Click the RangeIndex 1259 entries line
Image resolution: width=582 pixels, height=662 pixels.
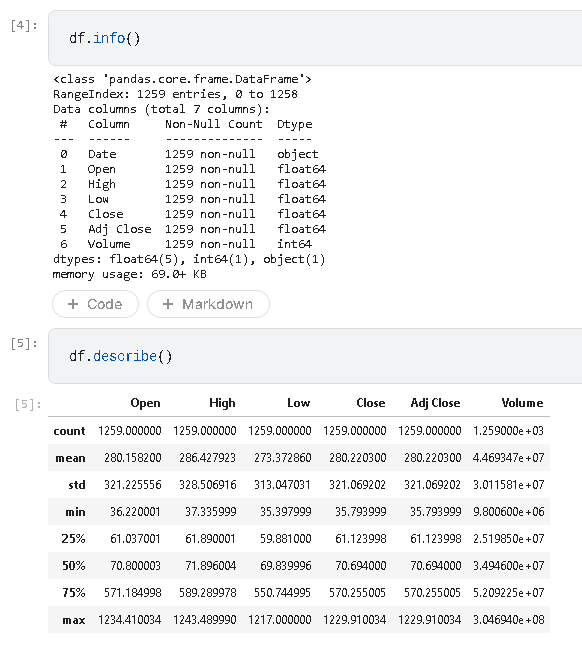(x=175, y=94)
